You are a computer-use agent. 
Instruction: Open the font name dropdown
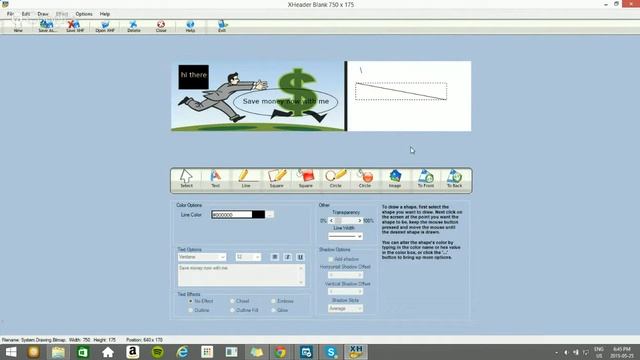pos(223,257)
